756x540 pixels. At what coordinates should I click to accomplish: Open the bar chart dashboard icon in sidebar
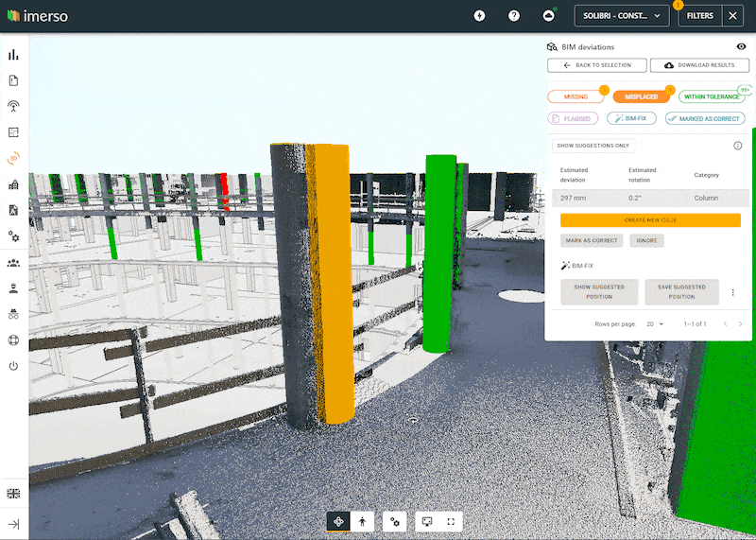tap(14, 55)
